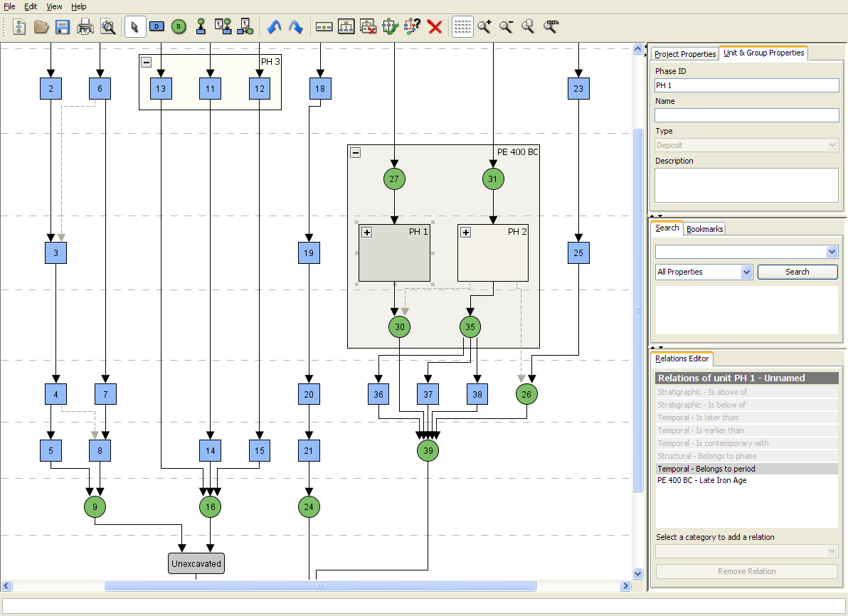Delete the selected unit with the red X

[435, 26]
